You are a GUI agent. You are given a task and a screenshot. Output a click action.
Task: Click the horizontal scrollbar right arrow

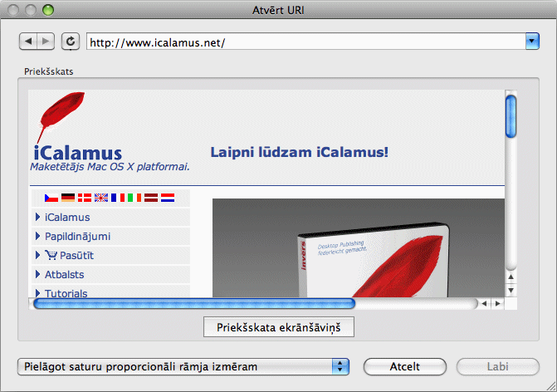pos(498,303)
